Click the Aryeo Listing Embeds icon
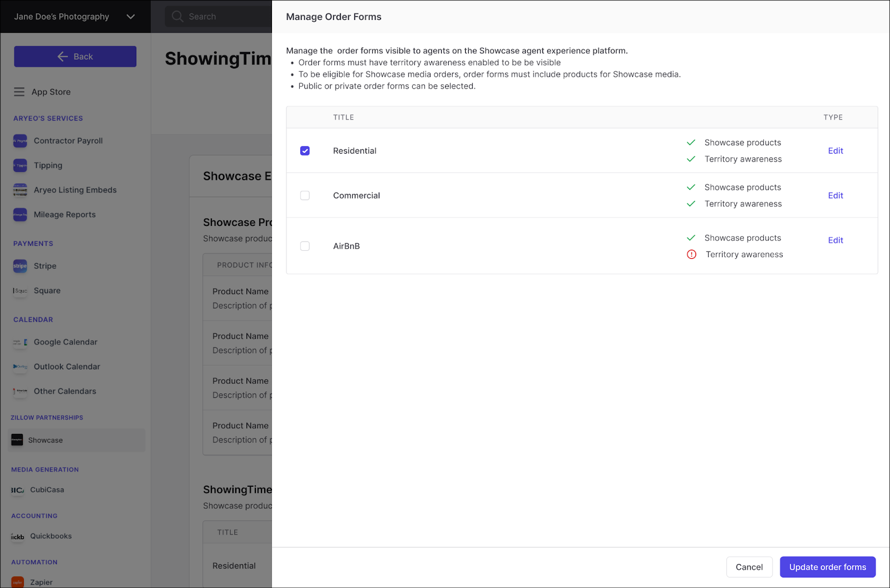This screenshot has width=890, height=588. click(x=20, y=190)
